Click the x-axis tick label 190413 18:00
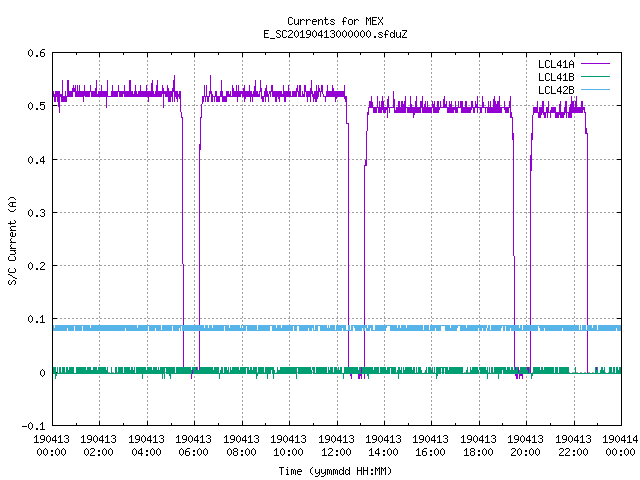640x480 pixels. 478,446
